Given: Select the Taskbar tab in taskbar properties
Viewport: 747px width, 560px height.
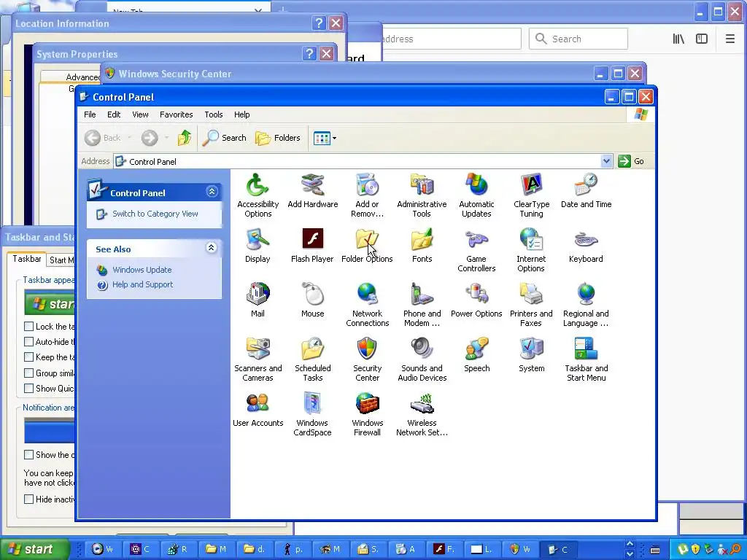Looking at the screenshot, I should [x=27, y=259].
